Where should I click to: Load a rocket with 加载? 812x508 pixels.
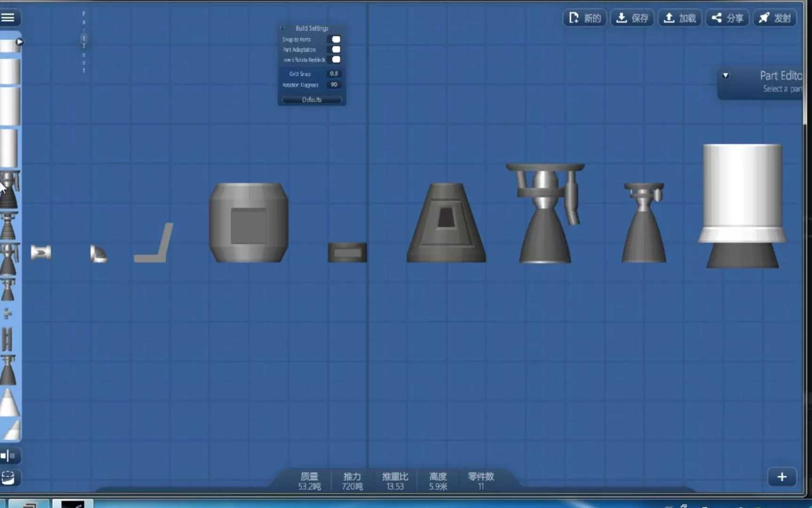coord(679,18)
